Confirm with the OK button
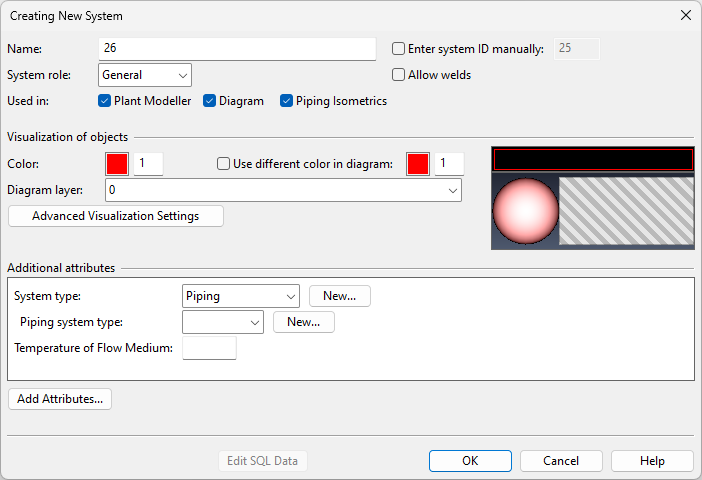Screen dimensions: 702x480 pyautogui.click(x=470, y=461)
